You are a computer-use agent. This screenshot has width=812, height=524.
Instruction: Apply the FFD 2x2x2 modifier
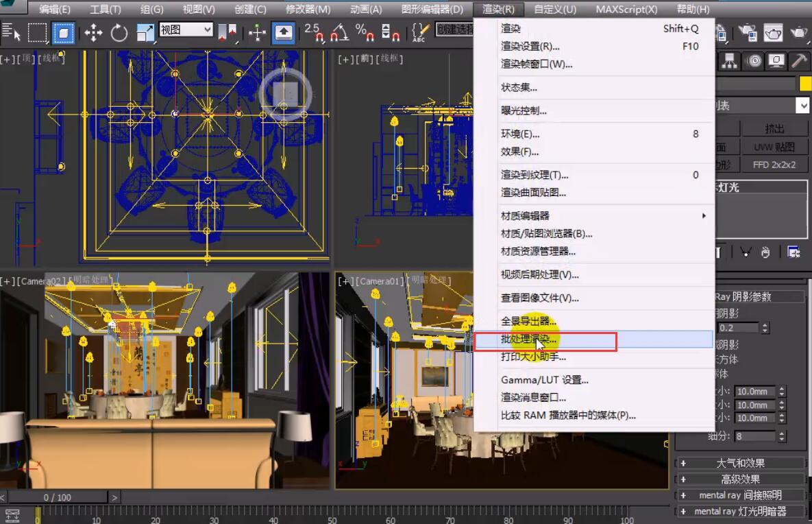point(775,164)
